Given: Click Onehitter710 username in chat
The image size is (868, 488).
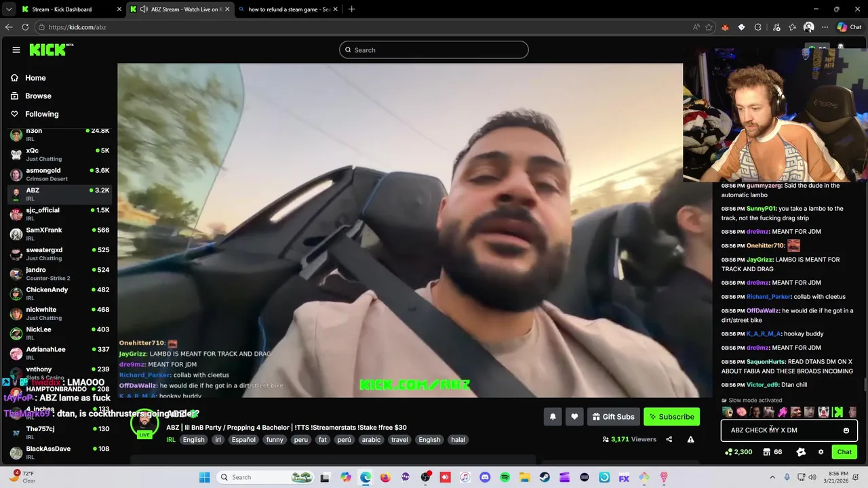Looking at the screenshot, I should coord(766,245).
